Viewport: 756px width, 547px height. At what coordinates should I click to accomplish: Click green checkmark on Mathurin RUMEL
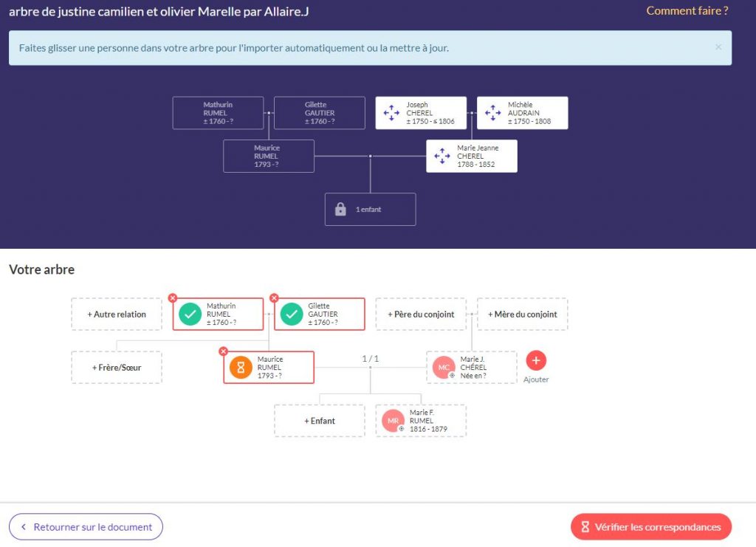pyautogui.click(x=190, y=314)
